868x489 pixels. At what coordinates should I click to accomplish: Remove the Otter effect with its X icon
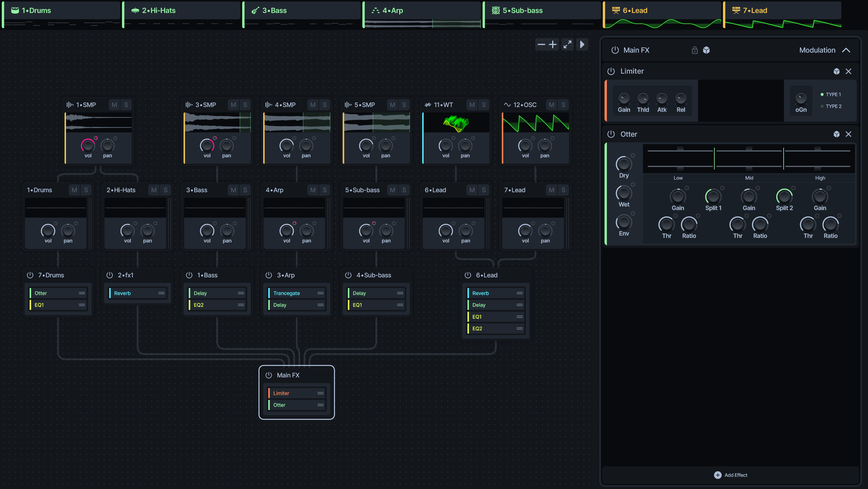[x=848, y=134]
